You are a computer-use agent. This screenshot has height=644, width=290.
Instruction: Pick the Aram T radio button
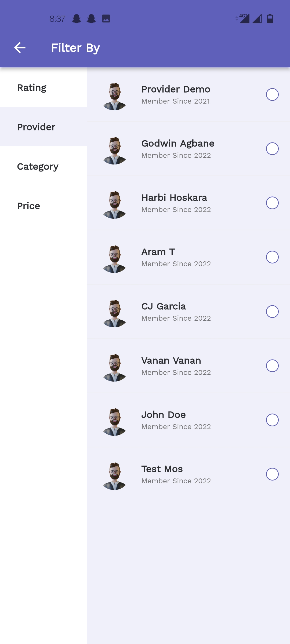[272, 257]
